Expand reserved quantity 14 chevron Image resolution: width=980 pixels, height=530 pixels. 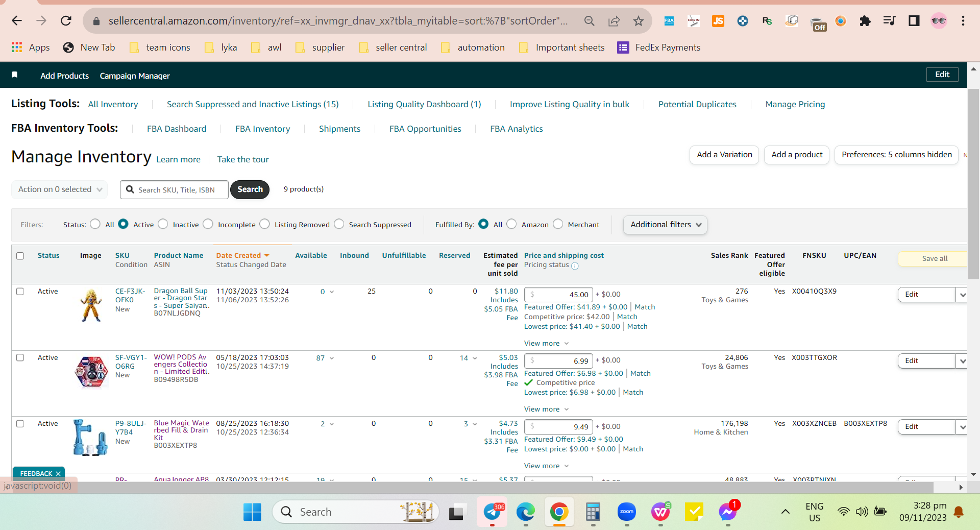click(x=475, y=358)
